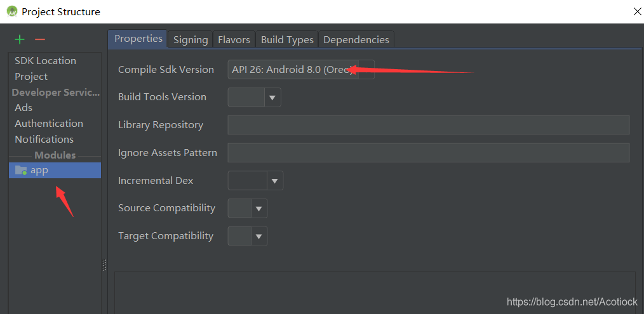
Task: Click the sidebar splitter grip handle
Action: click(x=104, y=265)
